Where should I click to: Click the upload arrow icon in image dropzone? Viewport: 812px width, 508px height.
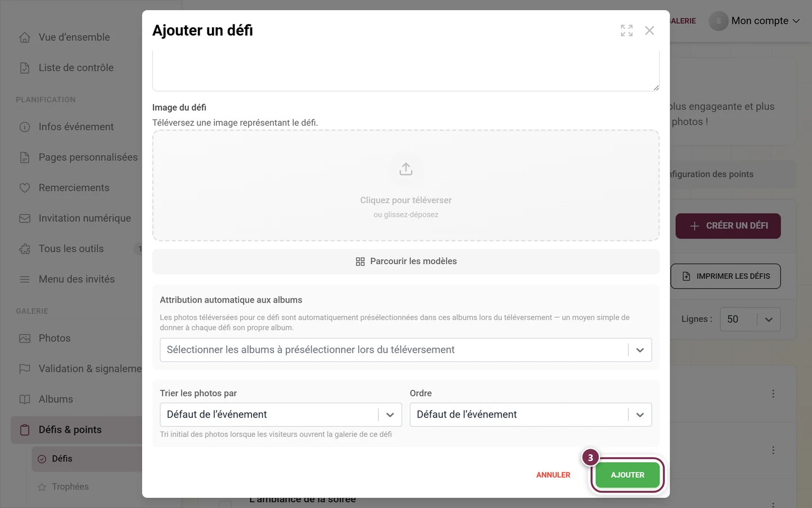[406, 169]
